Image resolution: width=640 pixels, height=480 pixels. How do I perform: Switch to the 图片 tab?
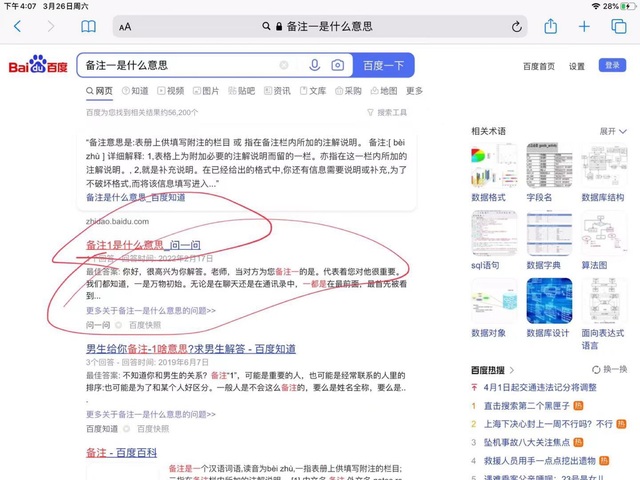(x=206, y=91)
